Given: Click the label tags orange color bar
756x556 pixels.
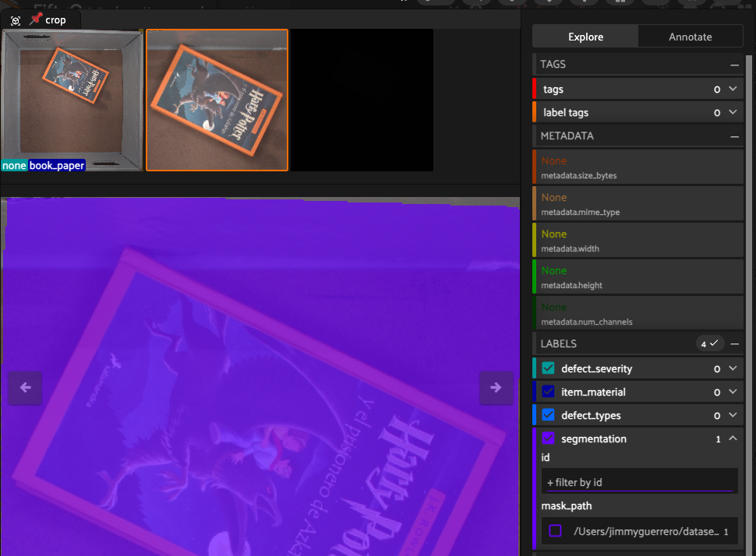Looking at the screenshot, I should (534, 112).
